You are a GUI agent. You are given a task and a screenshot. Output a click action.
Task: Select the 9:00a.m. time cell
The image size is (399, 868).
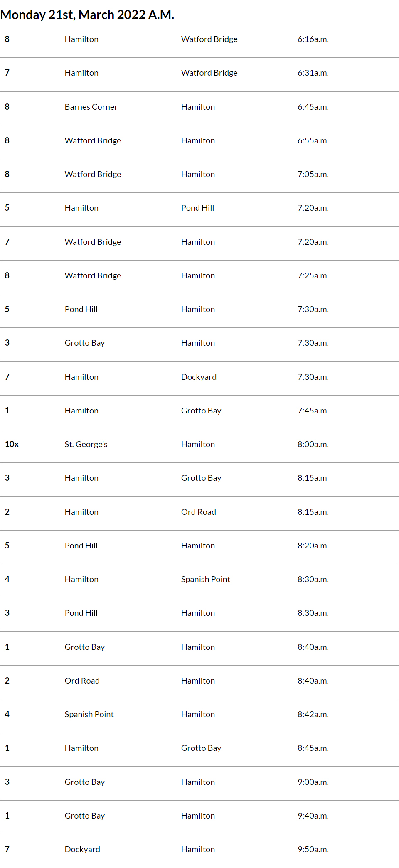313,782
